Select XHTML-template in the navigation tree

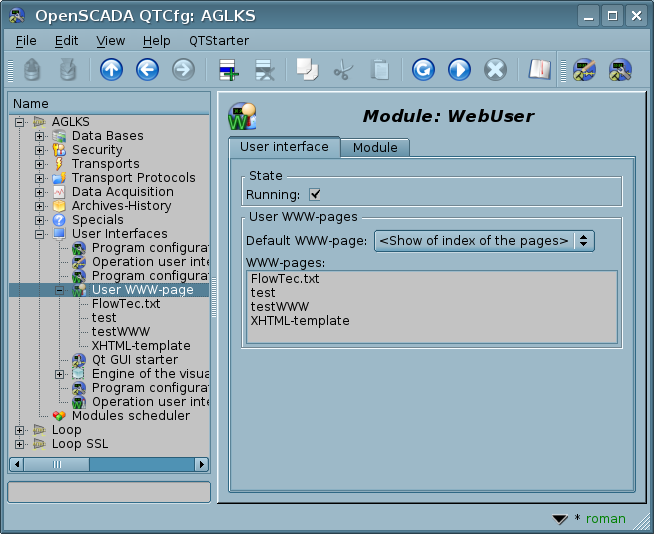[140, 346]
